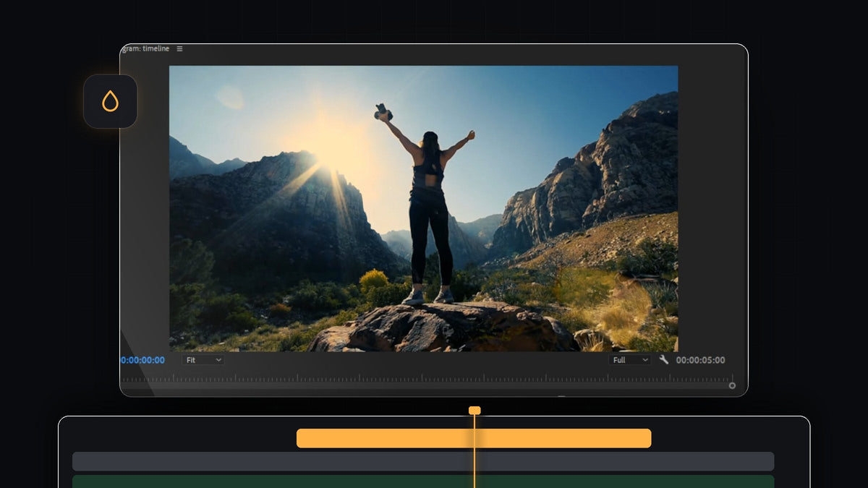Open the Fit zoom level dropdown
Viewport: 868px width, 488px height.
coord(203,360)
